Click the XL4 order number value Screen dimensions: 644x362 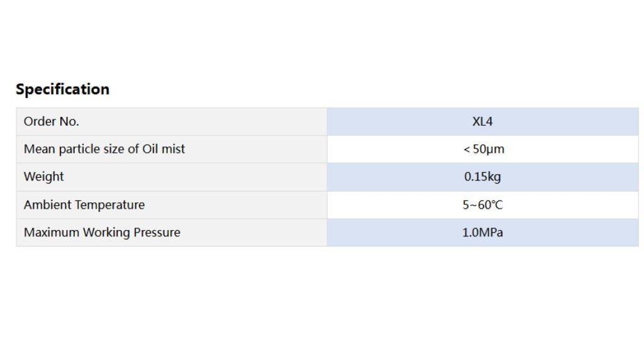(482, 122)
